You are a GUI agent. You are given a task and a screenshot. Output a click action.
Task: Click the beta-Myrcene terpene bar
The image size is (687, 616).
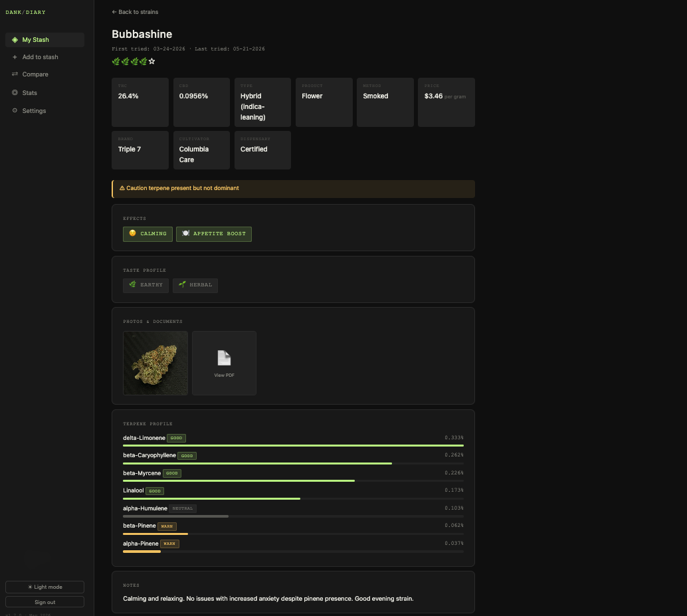(x=293, y=480)
